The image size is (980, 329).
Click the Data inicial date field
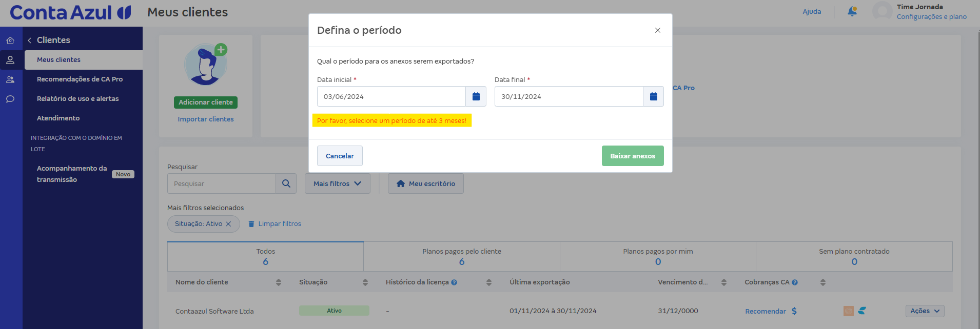tap(391, 96)
